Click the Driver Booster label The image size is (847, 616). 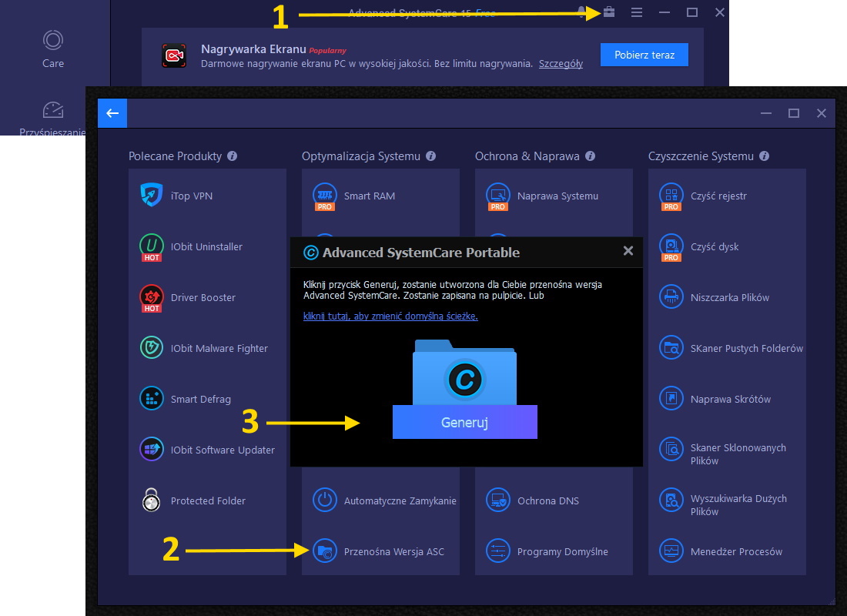coord(203,298)
